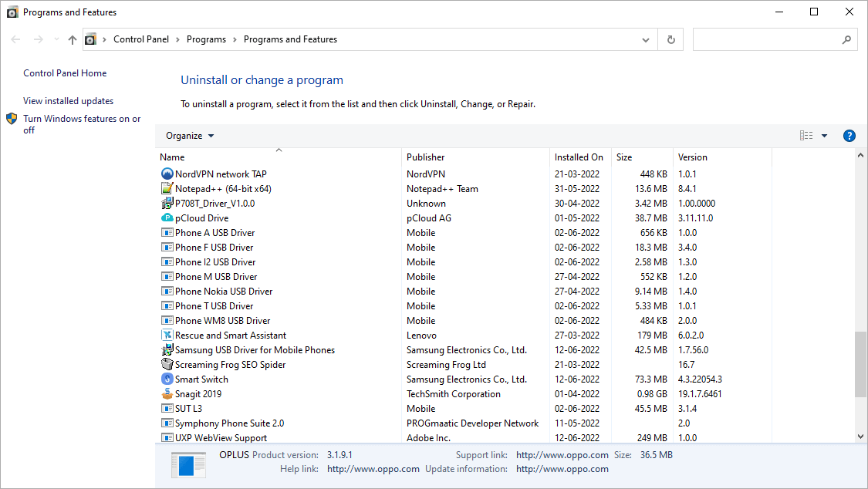Click the Symphony Phone Suite 2.0 icon
The image size is (868, 489).
167,423
